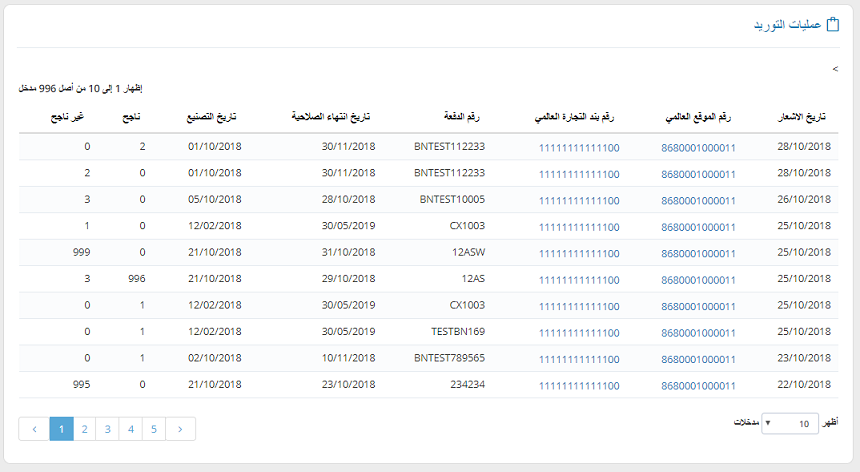The width and height of the screenshot is (860, 472).
Task: Go to page 3 in pagination
Action: click(107, 429)
